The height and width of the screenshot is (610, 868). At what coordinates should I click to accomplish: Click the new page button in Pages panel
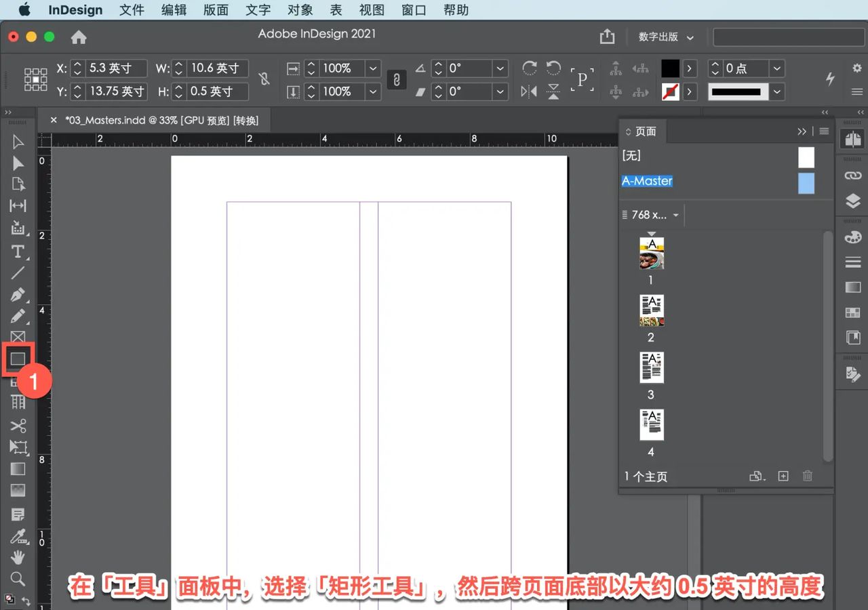click(x=783, y=476)
